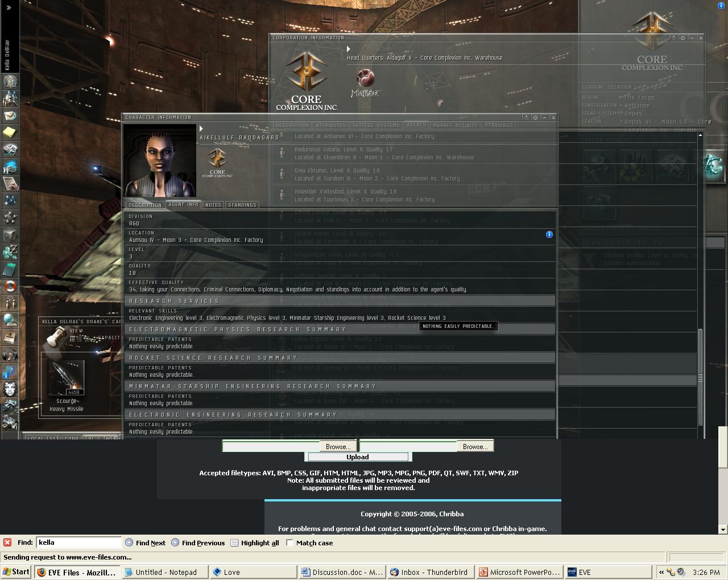The width and height of the screenshot is (728, 580).
Task: Pin the Character Information window
Action: [526, 117]
